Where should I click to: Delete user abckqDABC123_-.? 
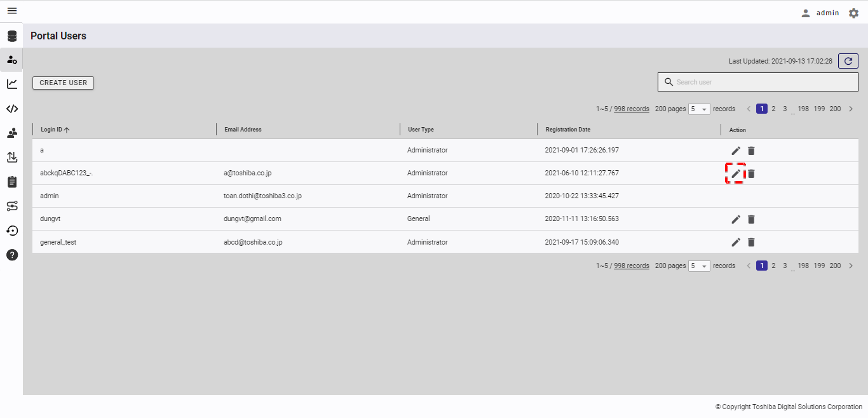point(751,173)
